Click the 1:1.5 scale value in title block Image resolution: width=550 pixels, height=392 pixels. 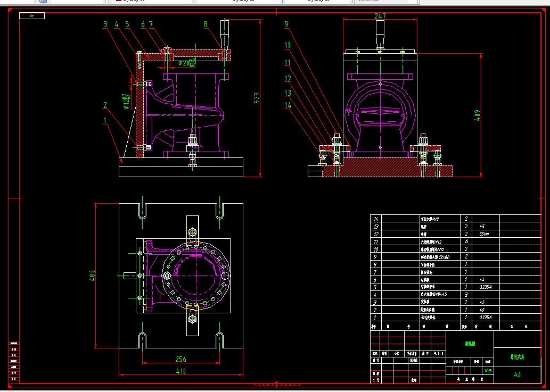(488, 371)
